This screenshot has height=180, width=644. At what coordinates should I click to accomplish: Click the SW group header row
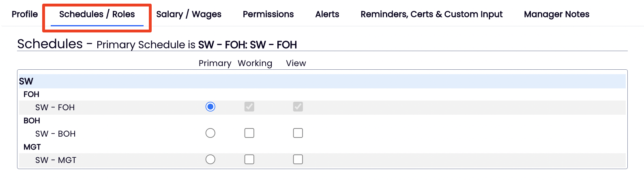[x=26, y=81]
